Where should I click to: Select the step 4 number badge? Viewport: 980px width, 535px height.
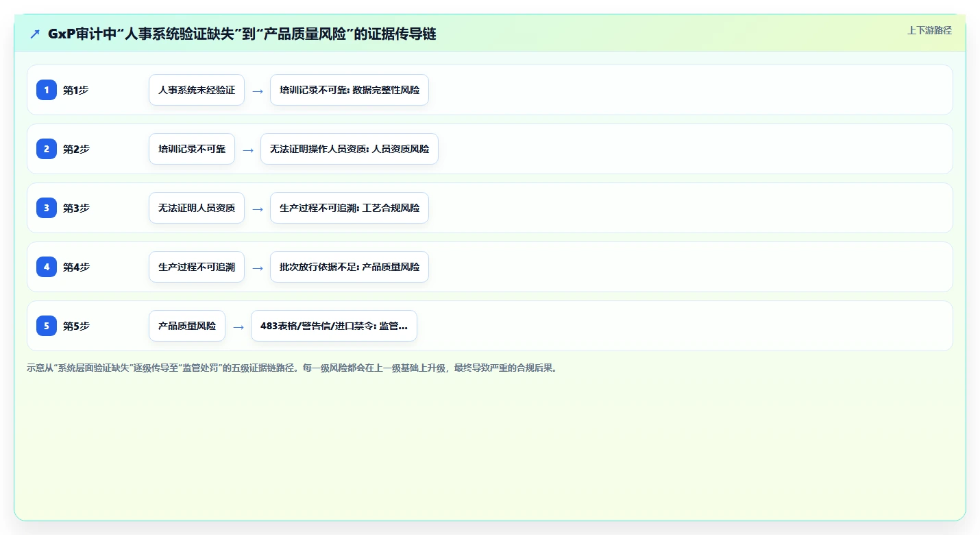pyautogui.click(x=47, y=267)
